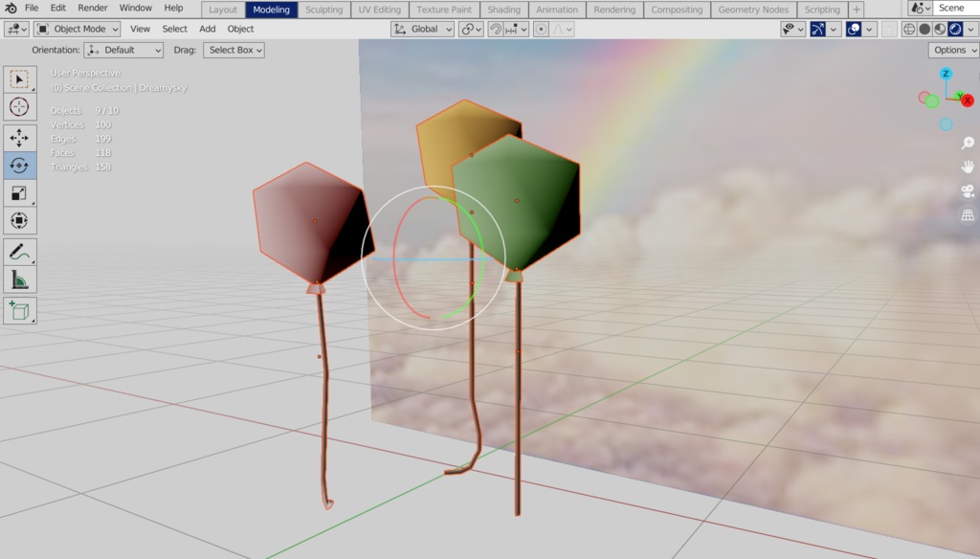Viewport: 980px width, 559px height.
Task: Select the Scale tool
Action: 19,193
